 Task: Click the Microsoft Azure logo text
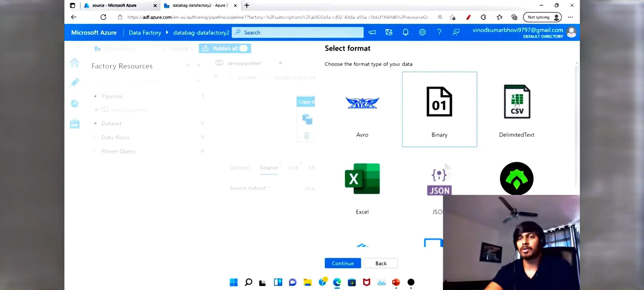pos(94,33)
